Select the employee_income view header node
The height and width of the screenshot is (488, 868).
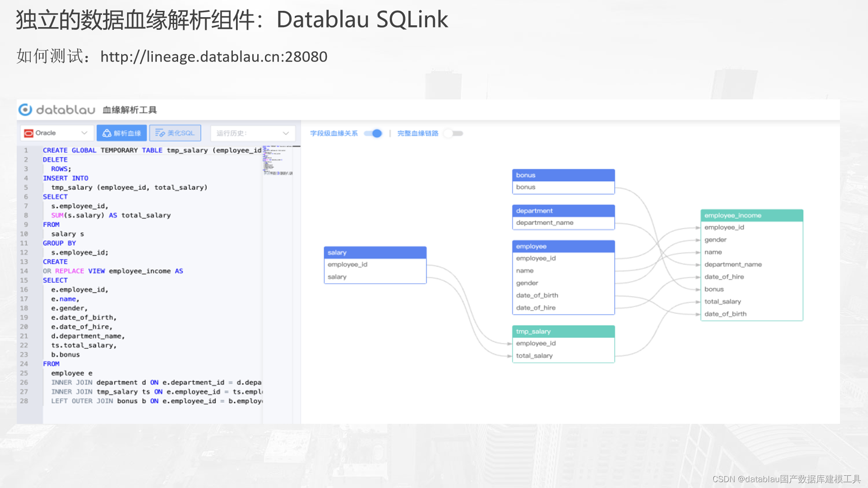[752, 216]
